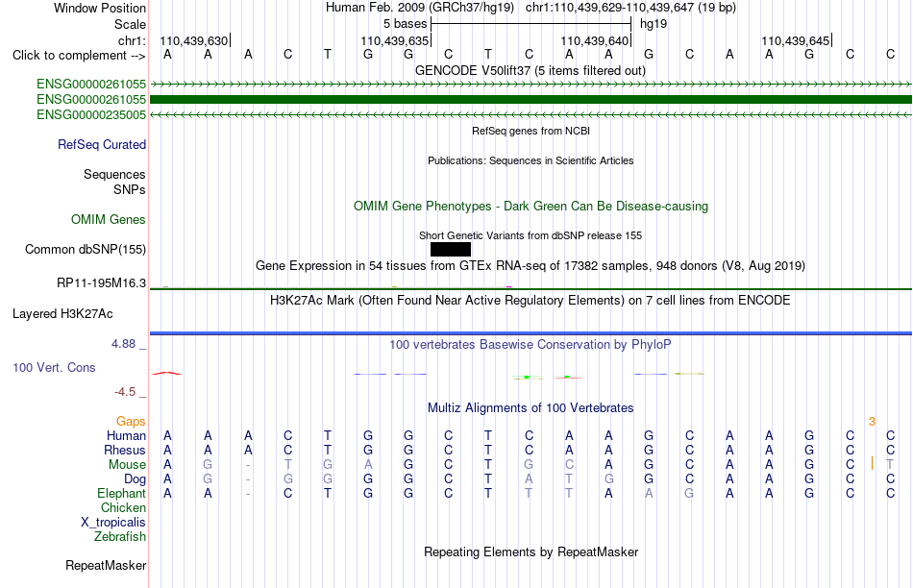Open the ENSG00000235005 gene label

click(91, 114)
